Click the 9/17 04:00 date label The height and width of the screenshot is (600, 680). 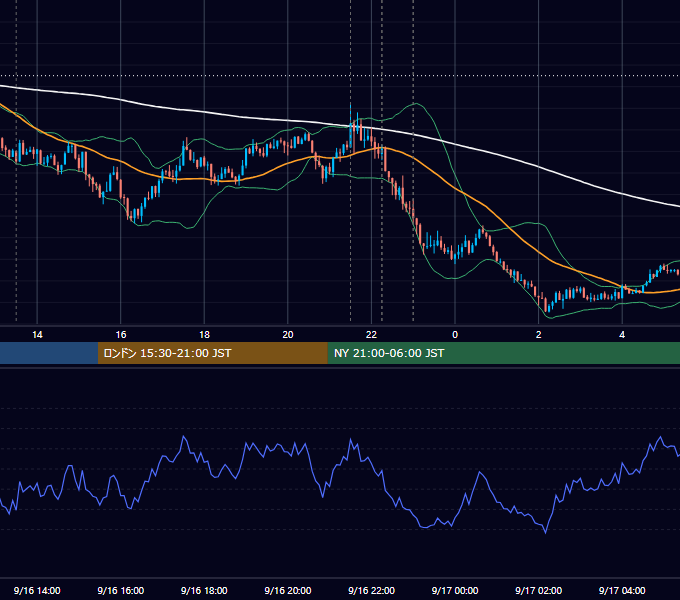[x=622, y=590]
